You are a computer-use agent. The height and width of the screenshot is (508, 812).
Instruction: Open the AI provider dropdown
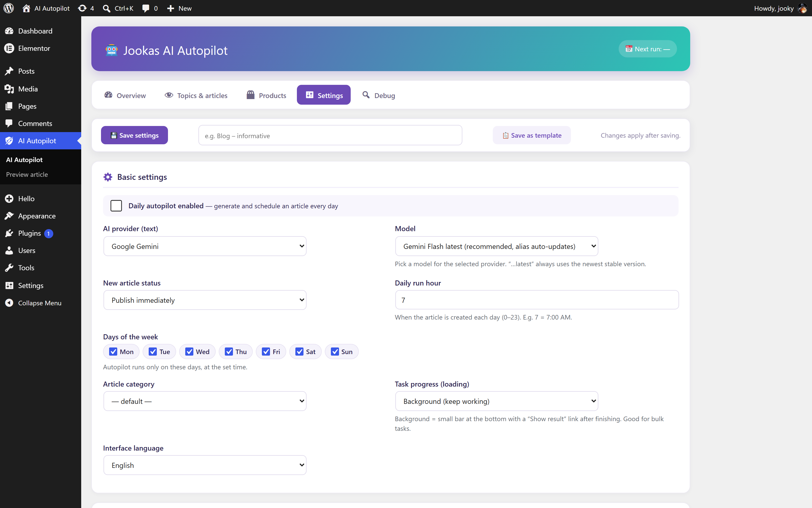(x=205, y=246)
